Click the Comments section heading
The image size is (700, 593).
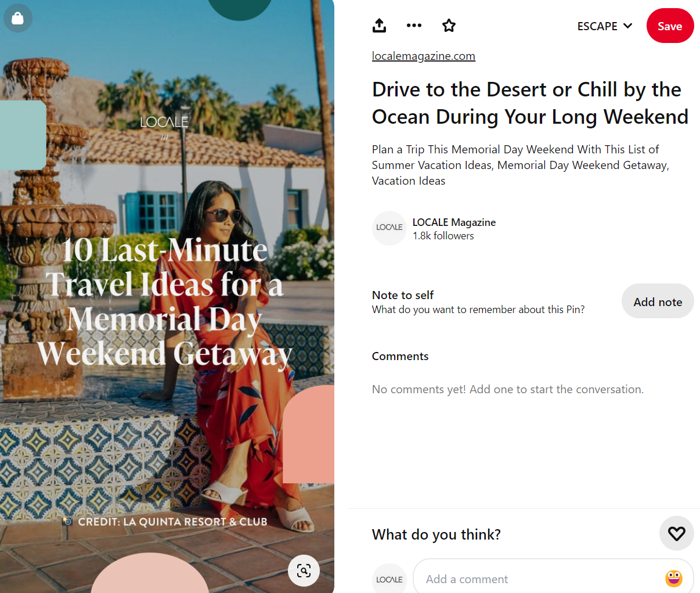pyautogui.click(x=400, y=356)
